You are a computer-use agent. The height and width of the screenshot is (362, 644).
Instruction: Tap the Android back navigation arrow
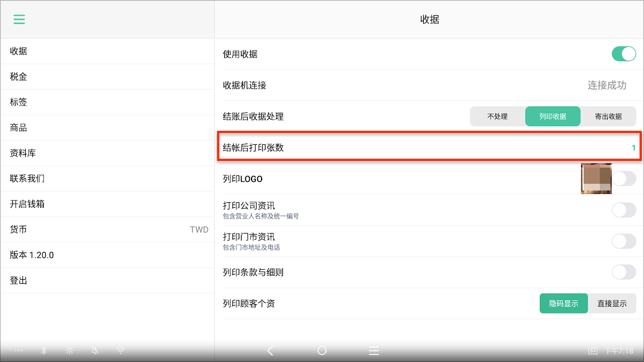(270, 351)
